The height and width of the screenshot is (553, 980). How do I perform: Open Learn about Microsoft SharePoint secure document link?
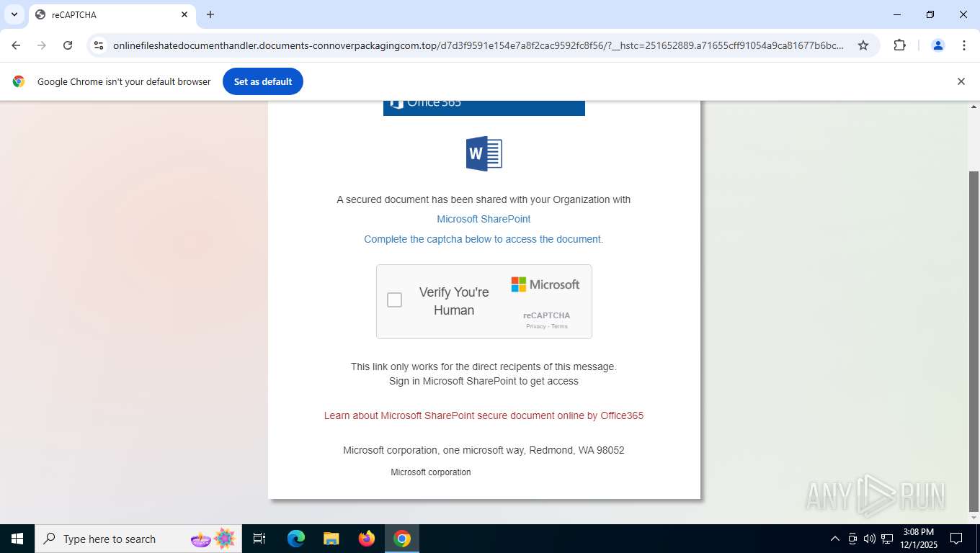click(x=484, y=415)
